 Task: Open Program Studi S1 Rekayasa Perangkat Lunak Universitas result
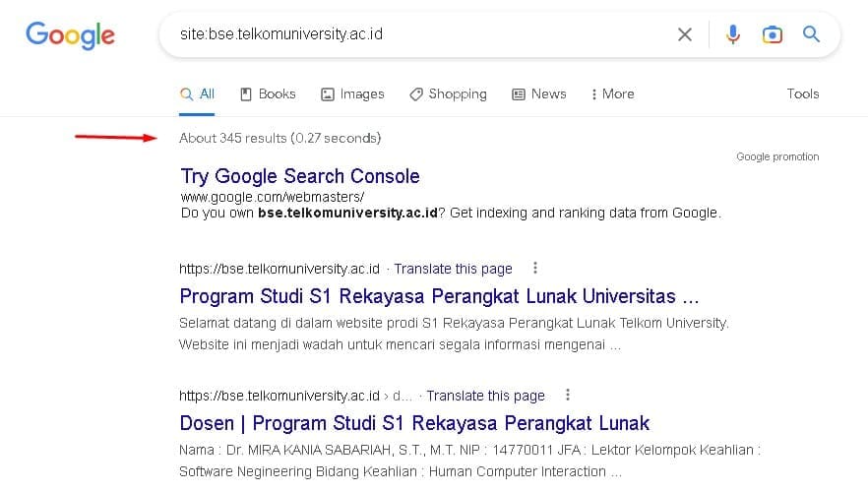(x=439, y=296)
